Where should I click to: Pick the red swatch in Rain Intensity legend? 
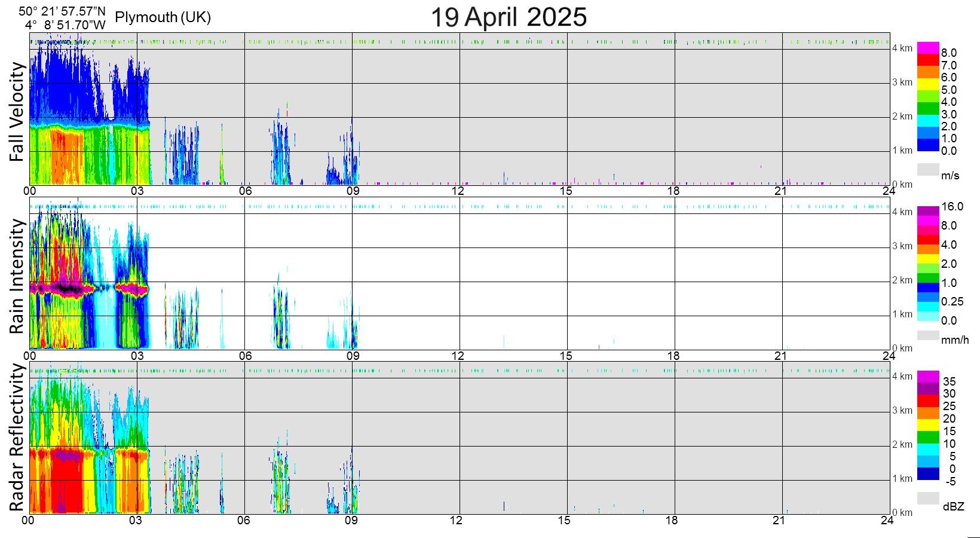(x=929, y=240)
